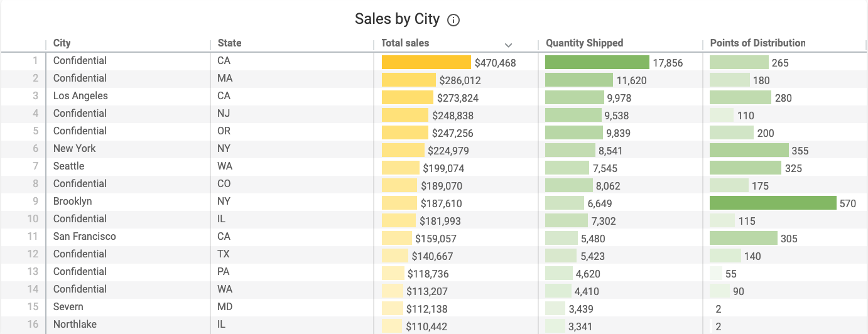
Task: Click the $248,838 total sales value
Action: 453,116
